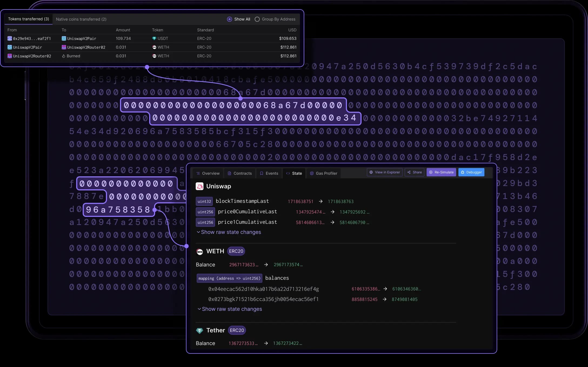The height and width of the screenshot is (367, 588).
Task: Click UniswapV2Pair avatar in first row
Action: point(64,38)
